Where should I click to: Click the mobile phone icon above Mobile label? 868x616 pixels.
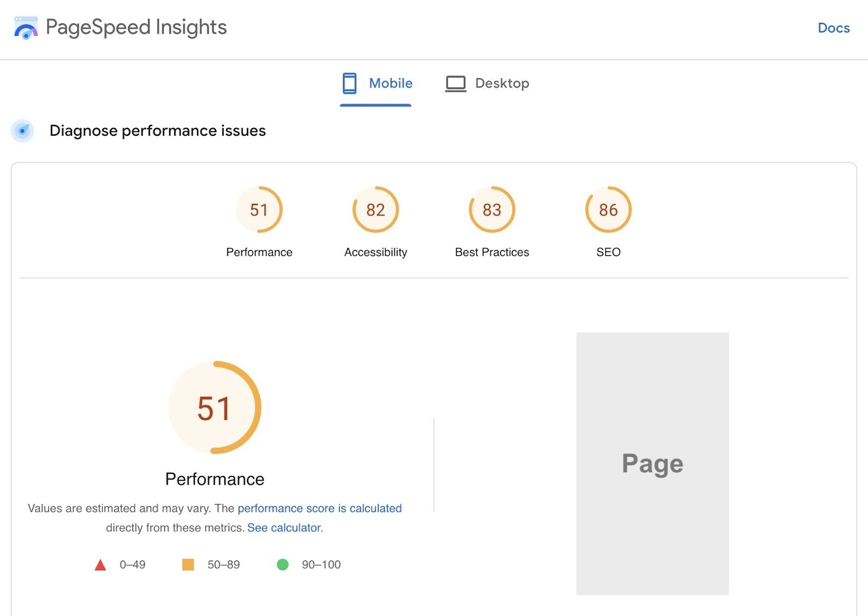pos(349,82)
